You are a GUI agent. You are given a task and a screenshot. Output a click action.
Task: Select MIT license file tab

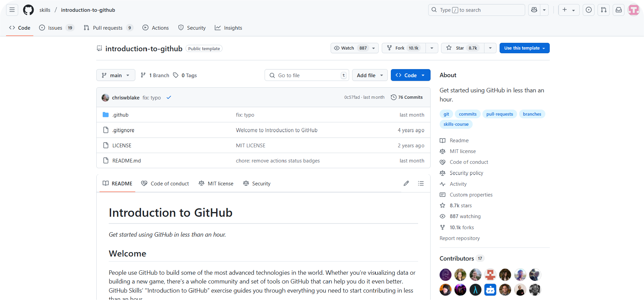pos(216,183)
